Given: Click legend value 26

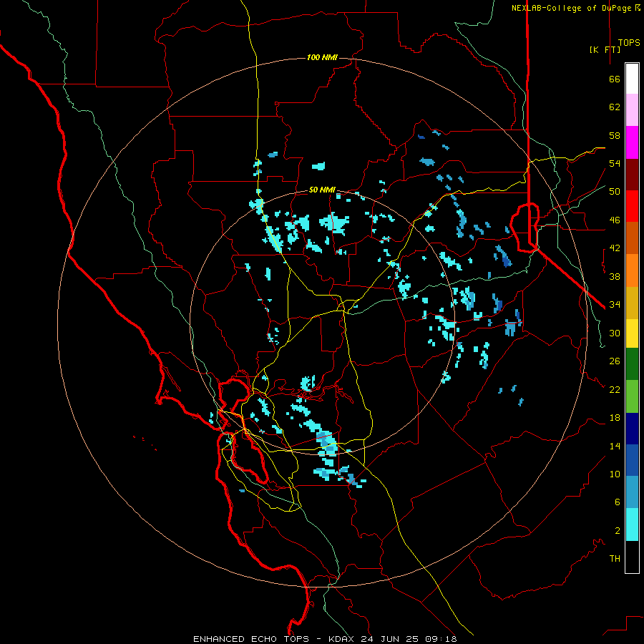Looking at the screenshot, I should coord(615,361).
